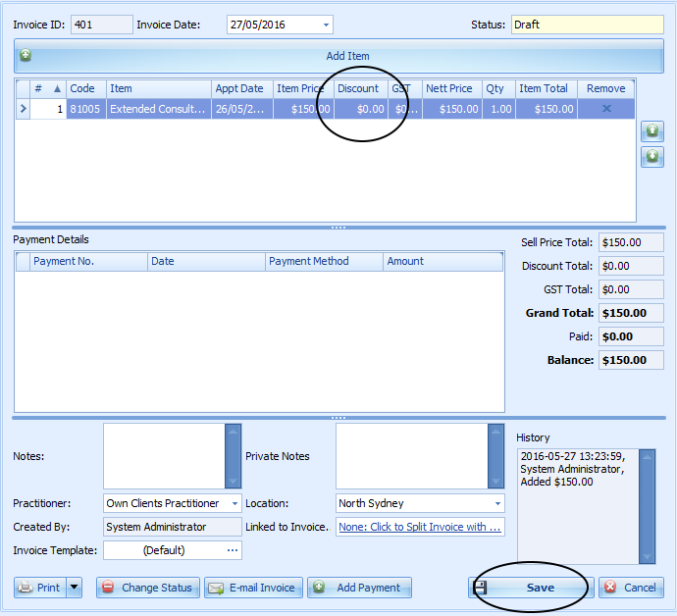This screenshot has width=677, height=616.
Task: Click the Add Payment button
Action: click(359, 588)
